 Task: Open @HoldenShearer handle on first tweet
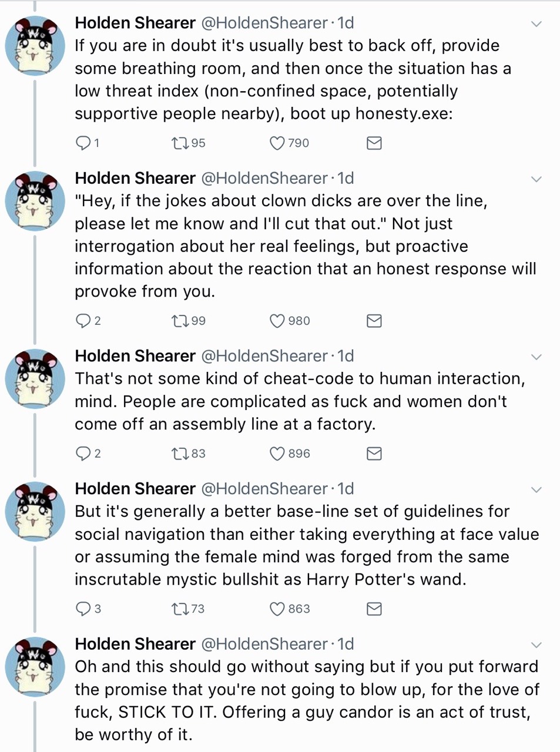[x=264, y=23]
